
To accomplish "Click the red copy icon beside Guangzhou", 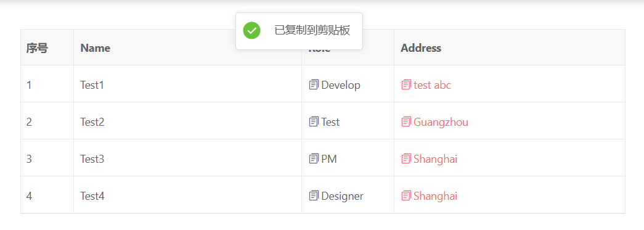I will point(406,122).
